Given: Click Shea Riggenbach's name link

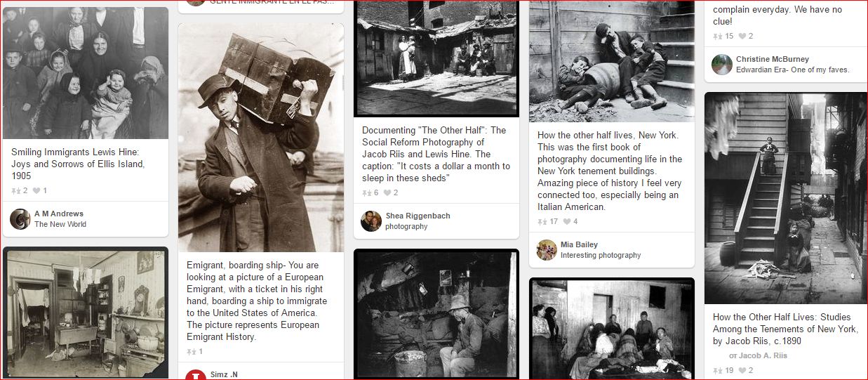Looking at the screenshot, I should (418, 216).
